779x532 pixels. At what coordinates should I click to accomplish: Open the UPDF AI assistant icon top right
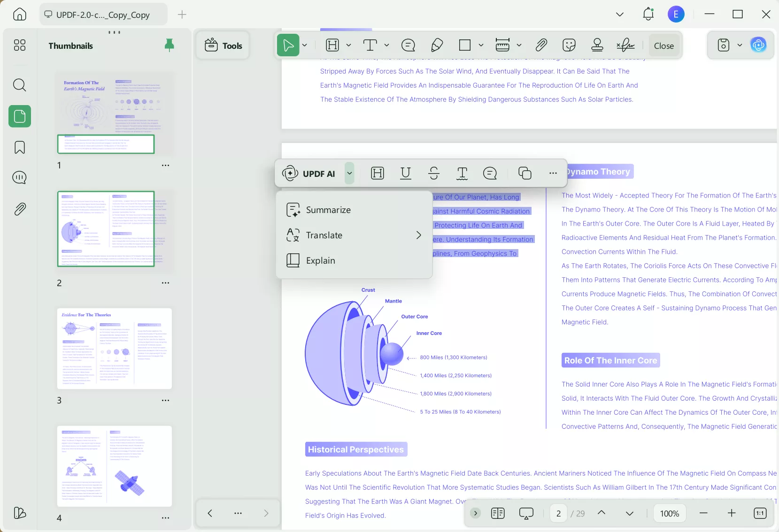(759, 46)
